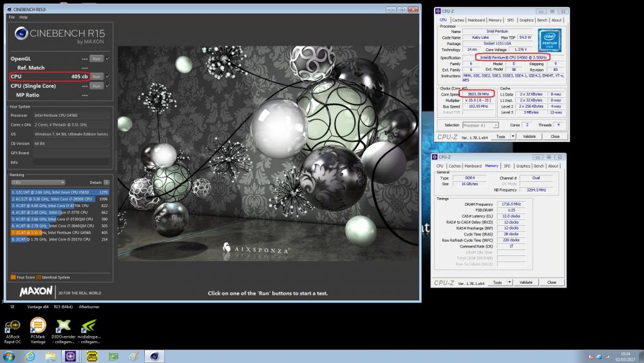Click the Cinebench title bar icon
Image resolution: width=644 pixels, height=363 pixels.
click(9, 9)
